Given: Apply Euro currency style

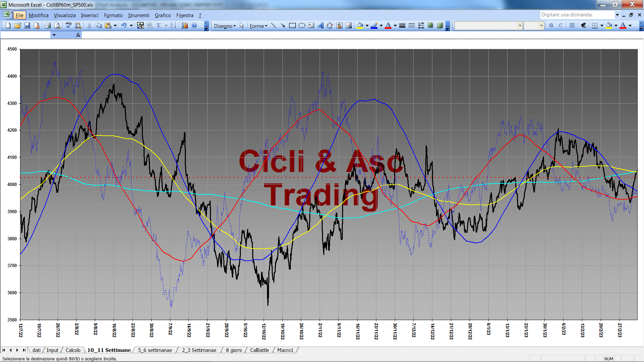Looking at the screenshot, I should tap(584, 25).
